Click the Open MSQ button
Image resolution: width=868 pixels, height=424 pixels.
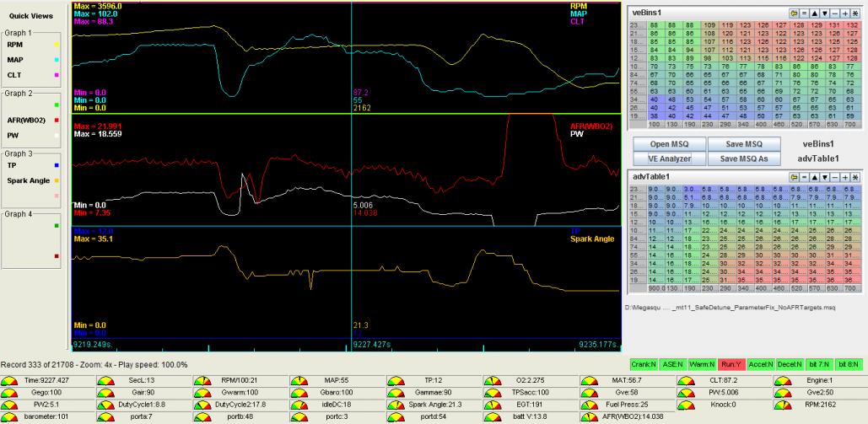670,144
